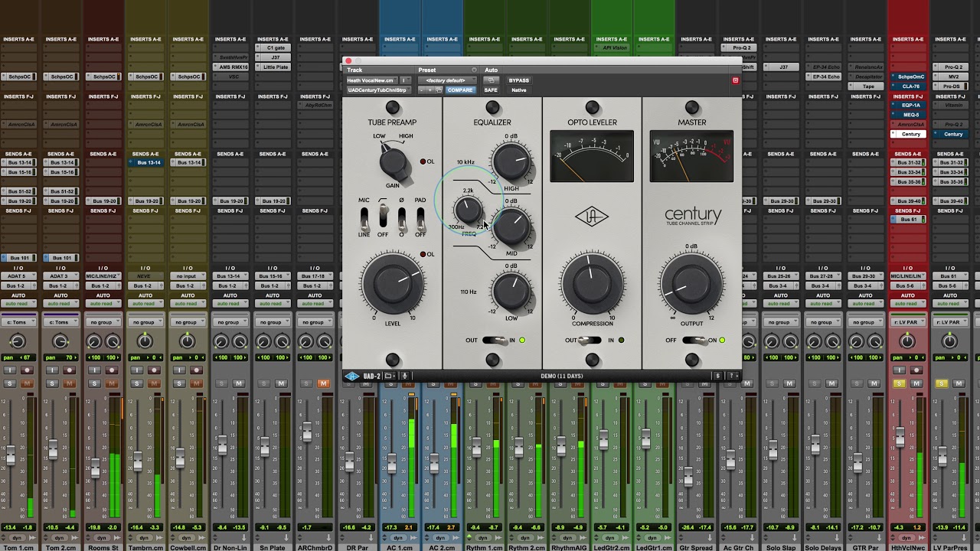Solo the Tom 1.cm track
980x551 pixels.
(10, 383)
